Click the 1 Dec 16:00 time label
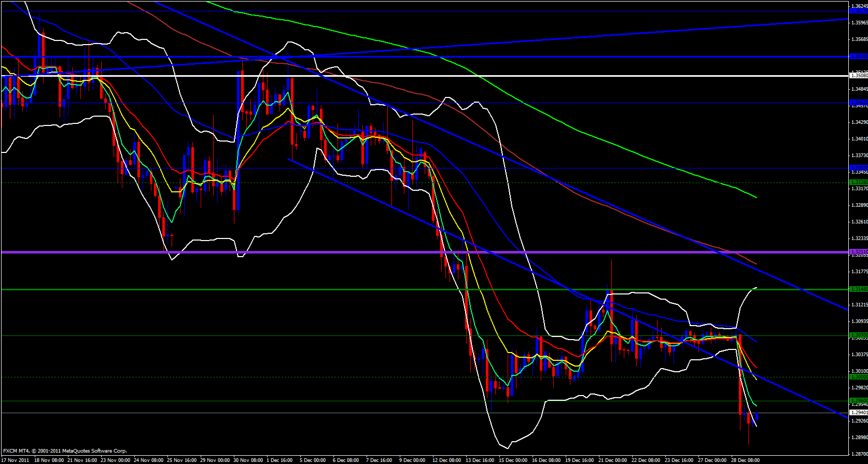The width and height of the screenshot is (868, 464). [x=281, y=460]
